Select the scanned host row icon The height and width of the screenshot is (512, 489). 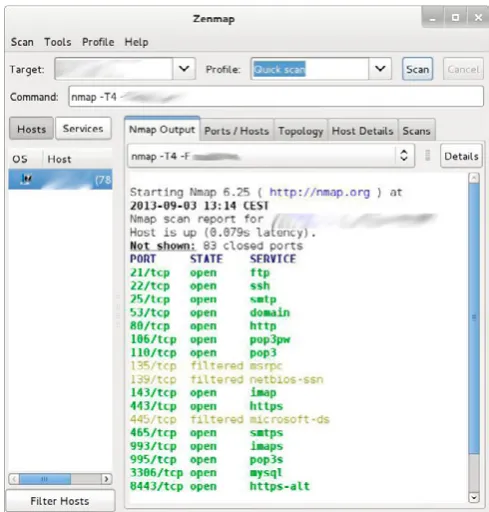tap(26, 179)
